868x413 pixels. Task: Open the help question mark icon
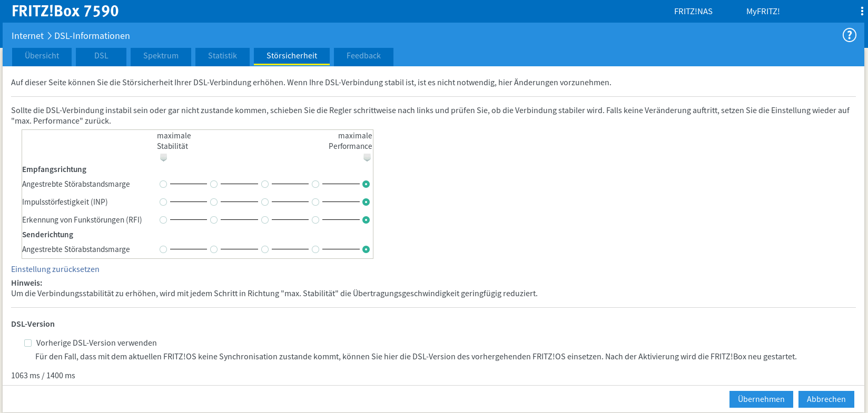coord(849,35)
